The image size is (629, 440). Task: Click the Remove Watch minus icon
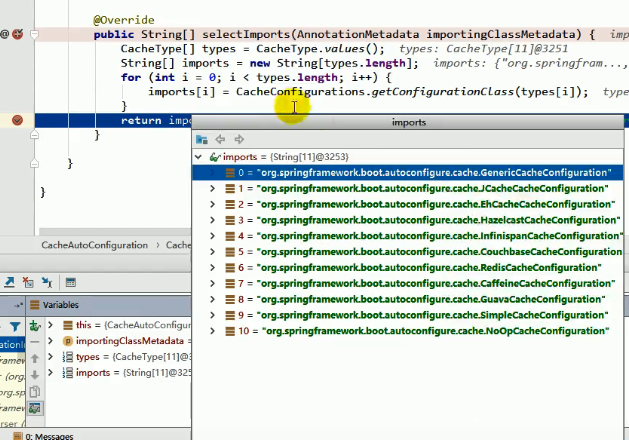coord(35,342)
